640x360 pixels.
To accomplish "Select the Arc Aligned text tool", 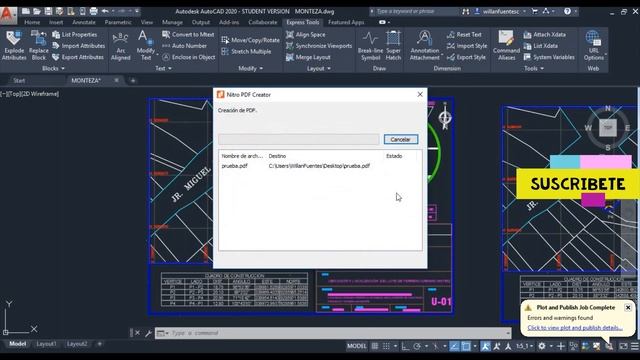I will click(120, 46).
